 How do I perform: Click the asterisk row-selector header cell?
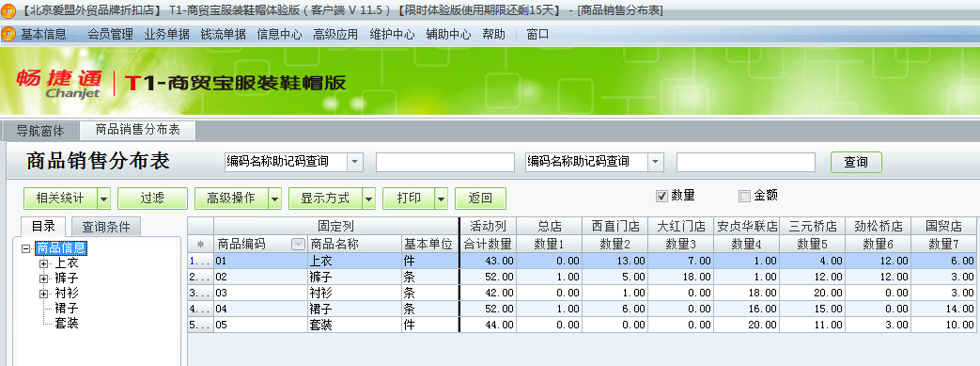(201, 244)
